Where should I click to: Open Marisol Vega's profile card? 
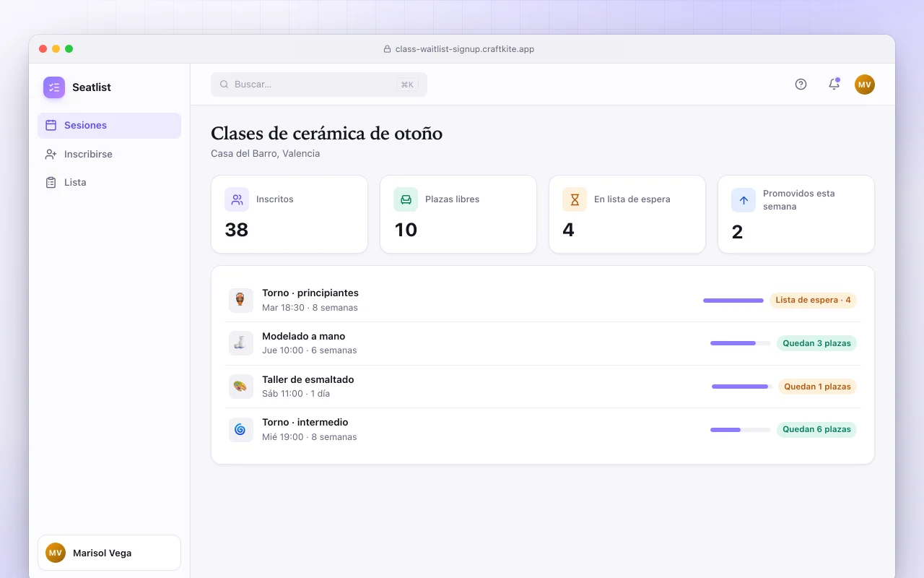(x=109, y=553)
